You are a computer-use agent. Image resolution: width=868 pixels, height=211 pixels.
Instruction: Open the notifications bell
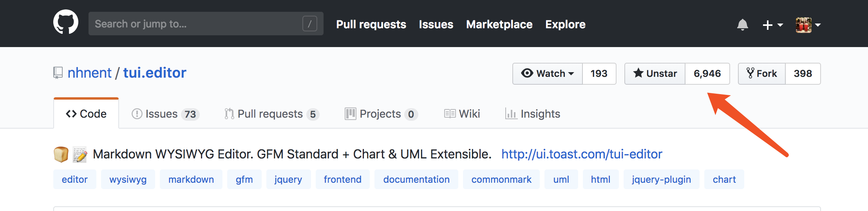coord(742,25)
